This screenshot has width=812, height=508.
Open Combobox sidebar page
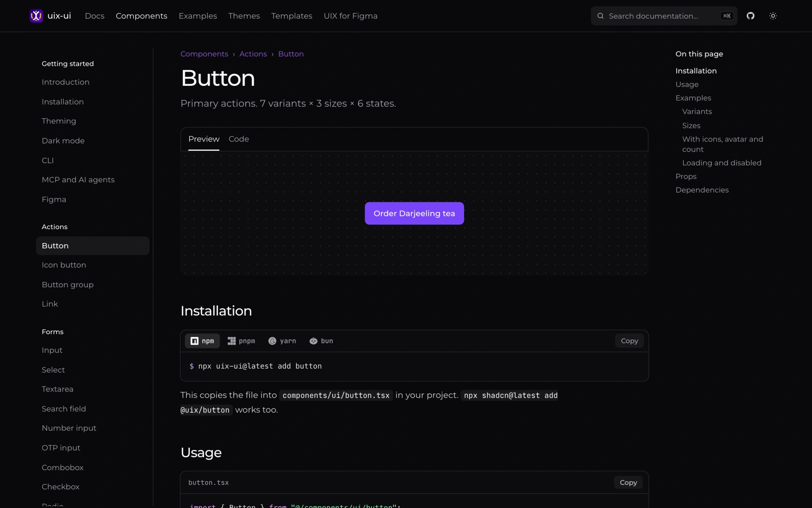63,468
